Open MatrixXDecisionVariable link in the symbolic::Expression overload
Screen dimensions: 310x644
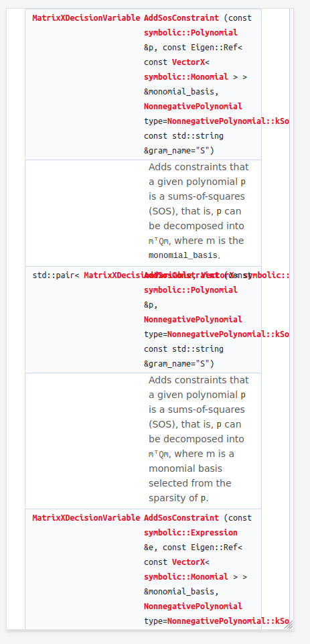click(86, 518)
